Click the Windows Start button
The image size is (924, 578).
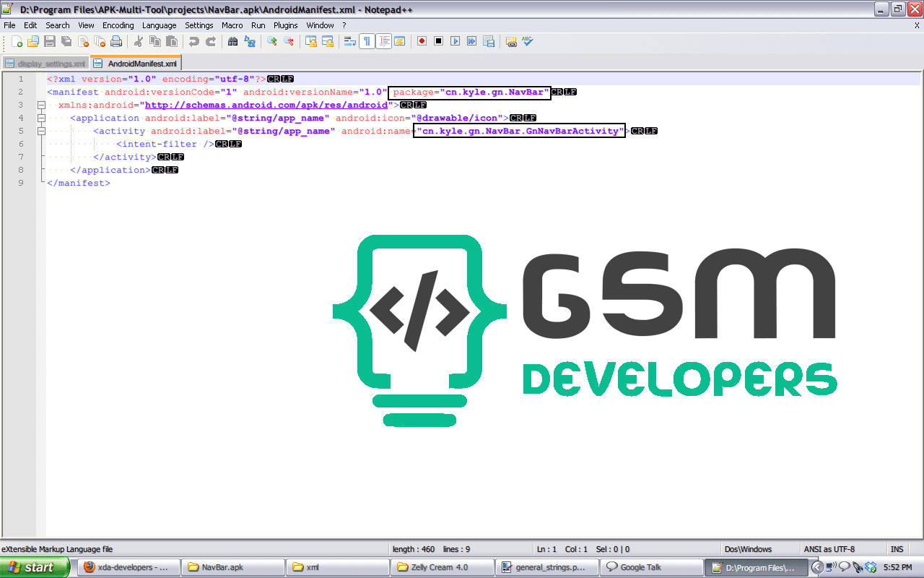point(34,567)
